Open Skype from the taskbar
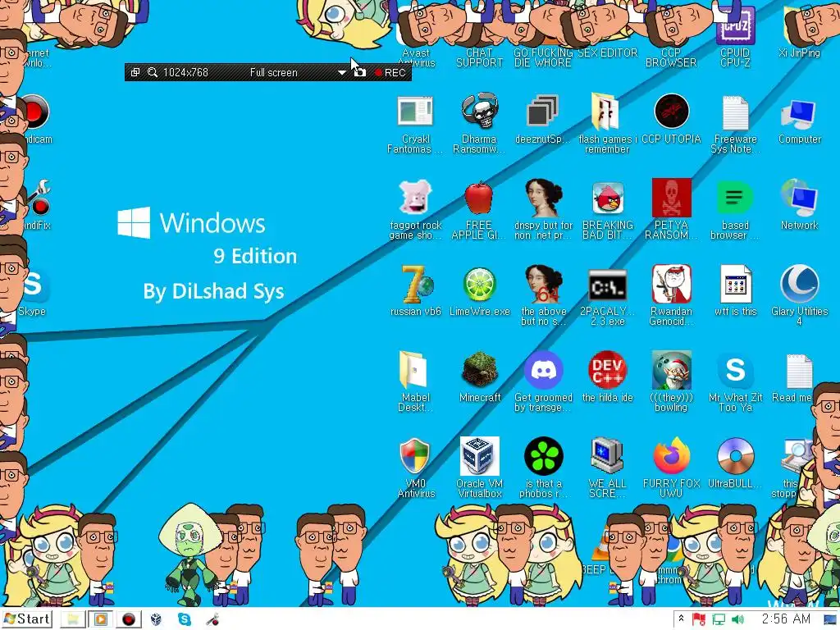The image size is (840, 630). (185, 619)
